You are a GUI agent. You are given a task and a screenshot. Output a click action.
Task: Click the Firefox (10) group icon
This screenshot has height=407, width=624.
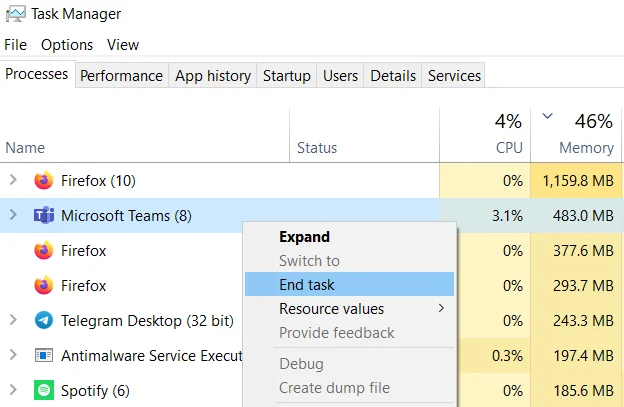44,180
